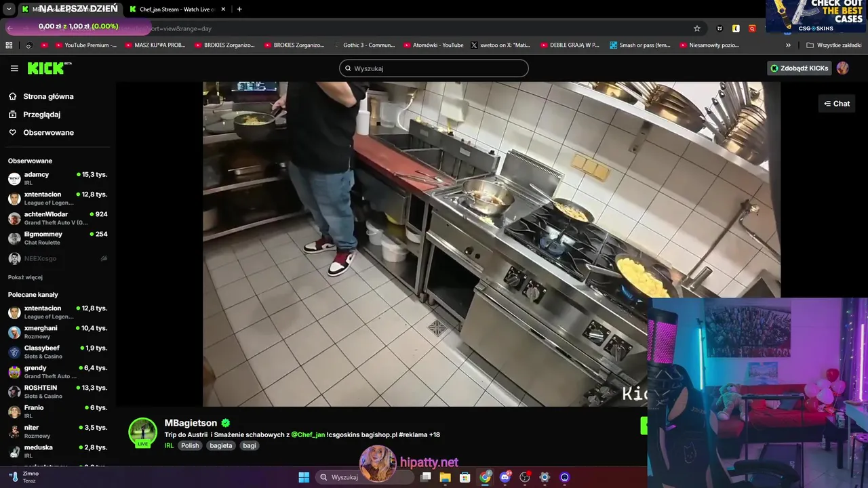The height and width of the screenshot is (488, 868).
Task: Open Task View on taskbar
Action: click(425, 477)
